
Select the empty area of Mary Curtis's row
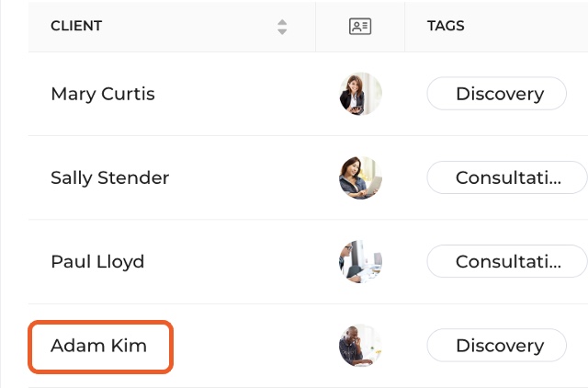point(240,94)
